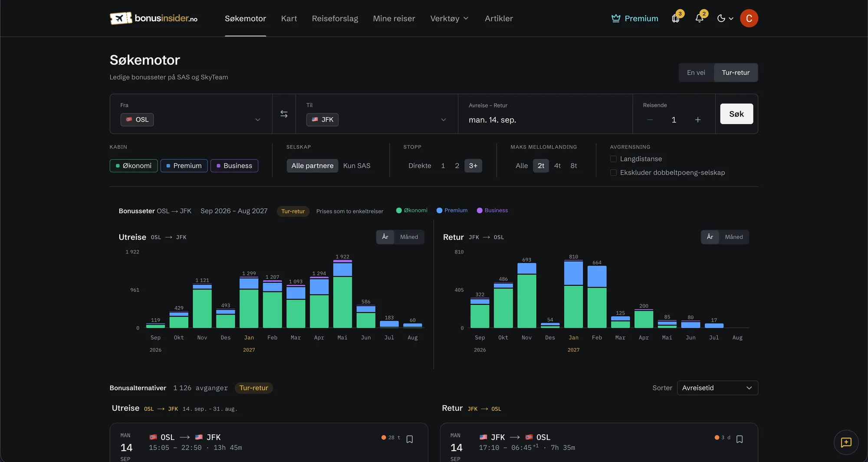Click the 28 t indicator on outbound card

(x=391, y=437)
